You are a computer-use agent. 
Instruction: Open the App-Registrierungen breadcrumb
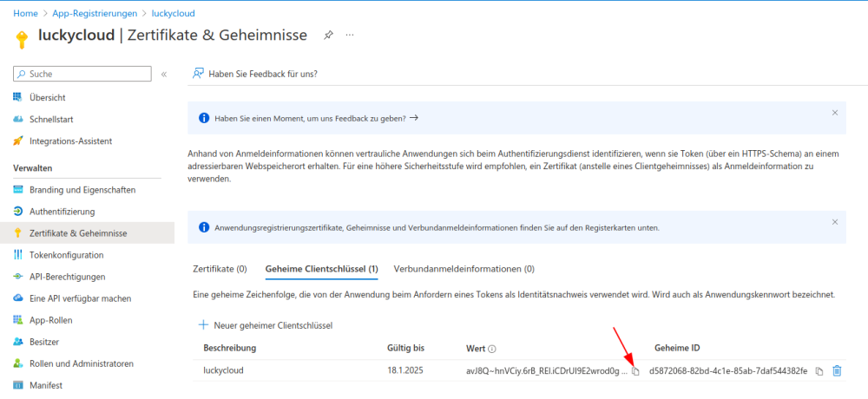tap(95, 13)
